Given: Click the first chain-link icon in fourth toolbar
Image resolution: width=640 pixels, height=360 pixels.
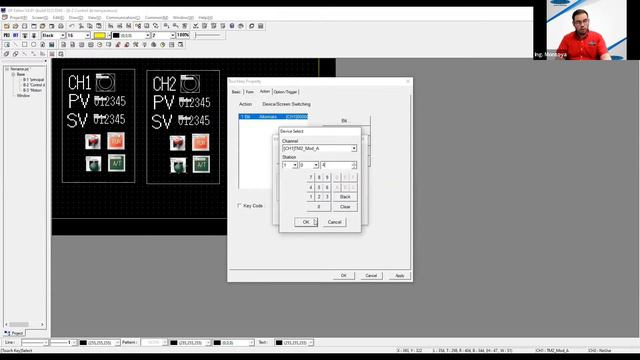Looking at the screenshot, I should [7, 53].
